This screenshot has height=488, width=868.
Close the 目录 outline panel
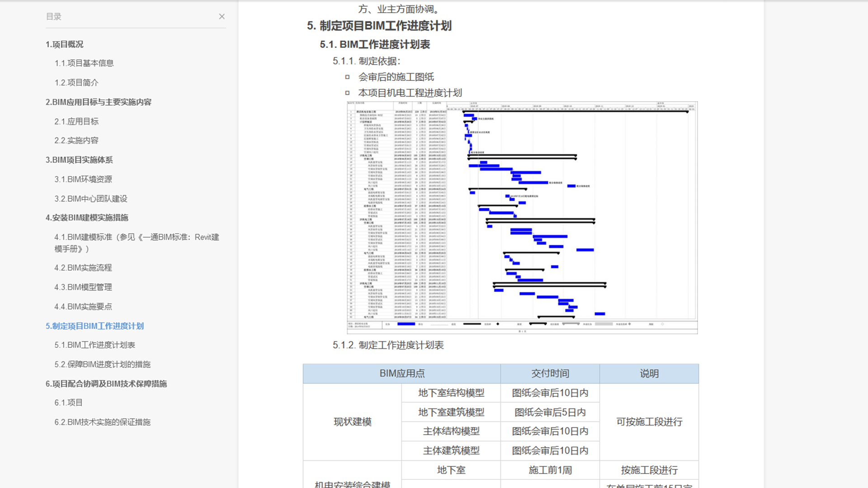pyautogui.click(x=222, y=17)
